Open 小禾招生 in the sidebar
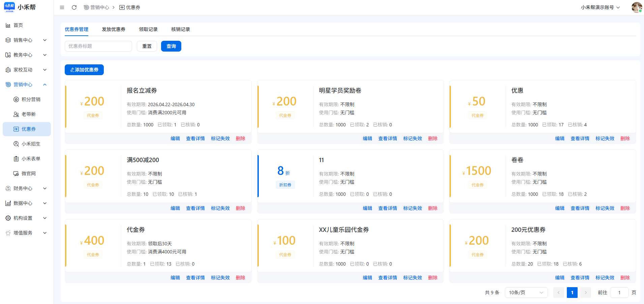Viewport: 644px width, 304px height. coord(31,144)
